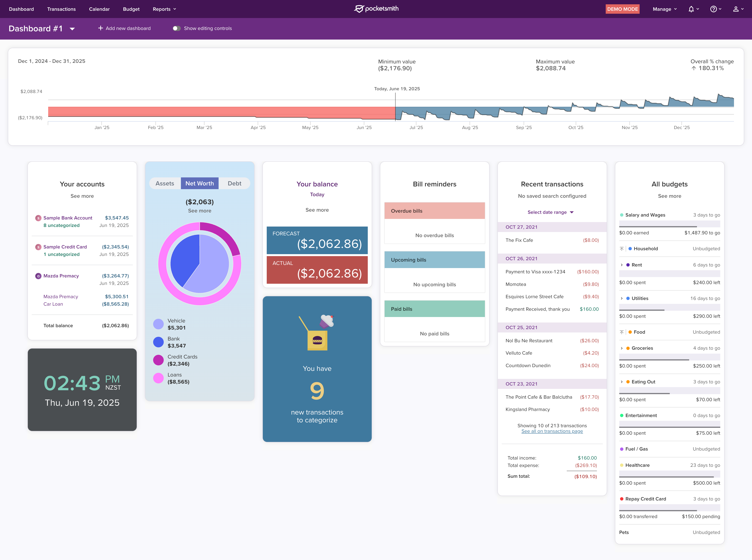Go to the Transactions page
752x560 pixels.
click(x=61, y=9)
